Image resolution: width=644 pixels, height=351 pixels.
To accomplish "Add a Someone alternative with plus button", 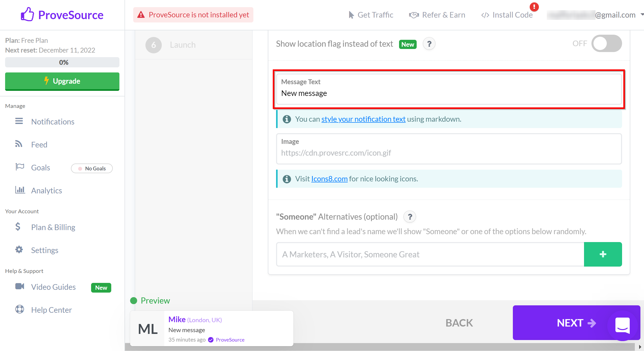I will click(x=603, y=254).
